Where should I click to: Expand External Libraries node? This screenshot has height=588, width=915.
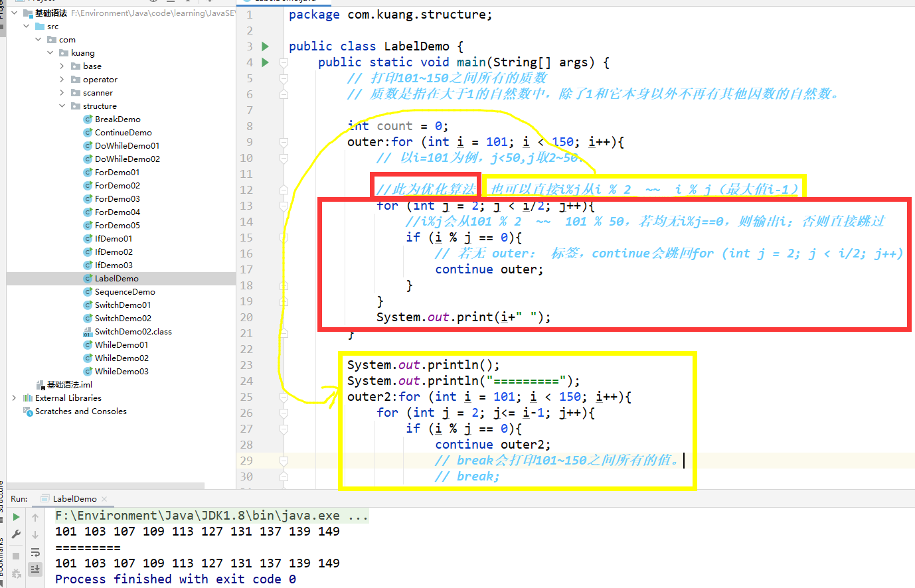tap(14, 398)
